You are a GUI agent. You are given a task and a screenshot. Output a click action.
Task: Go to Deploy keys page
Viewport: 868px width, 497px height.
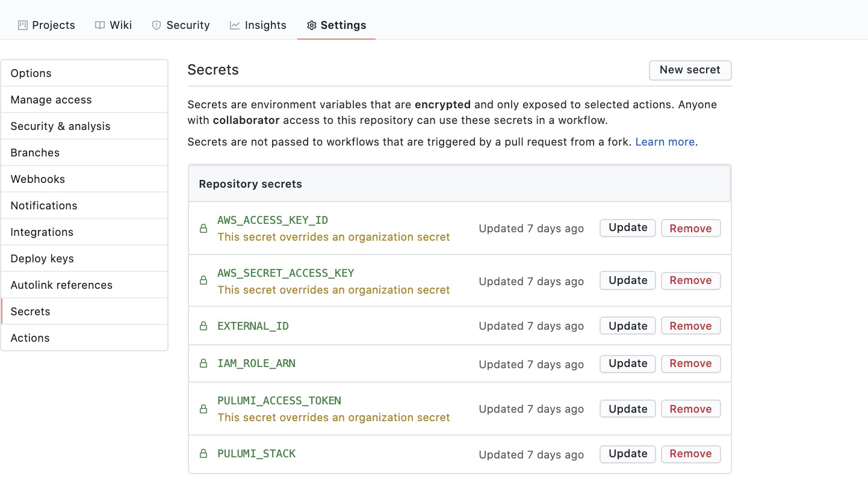pyautogui.click(x=84, y=259)
